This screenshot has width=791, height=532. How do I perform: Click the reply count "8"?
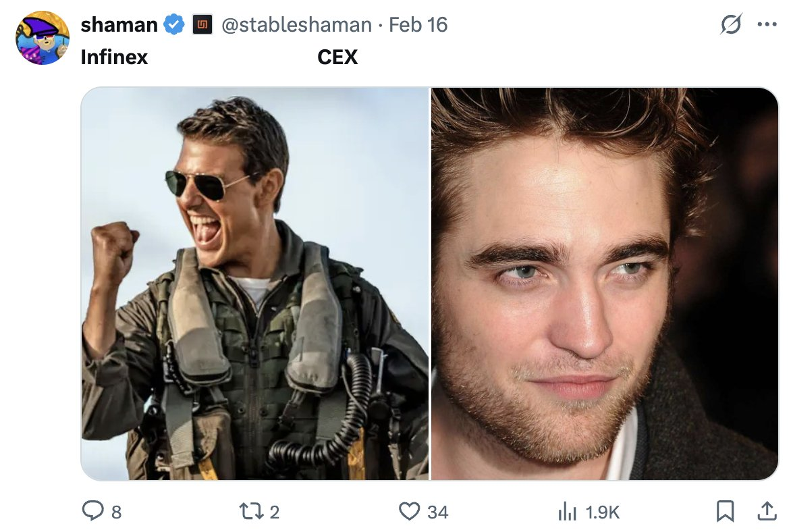click(116, 512)
